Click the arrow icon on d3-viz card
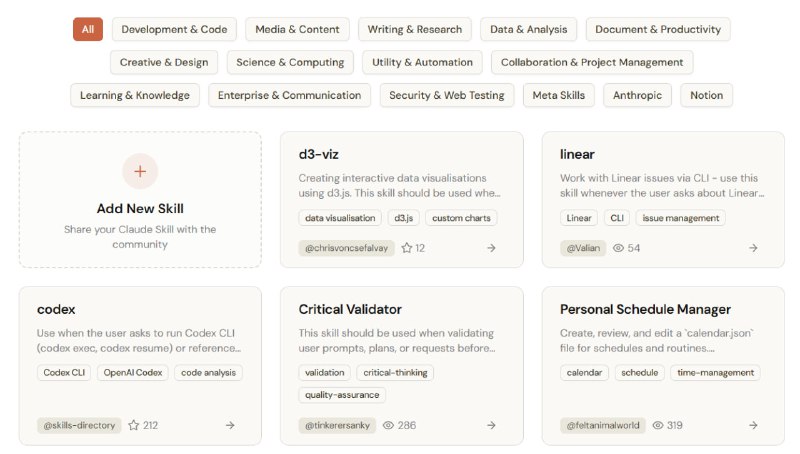The height and width of the screenshot is (454, 800). click(491, 248)
